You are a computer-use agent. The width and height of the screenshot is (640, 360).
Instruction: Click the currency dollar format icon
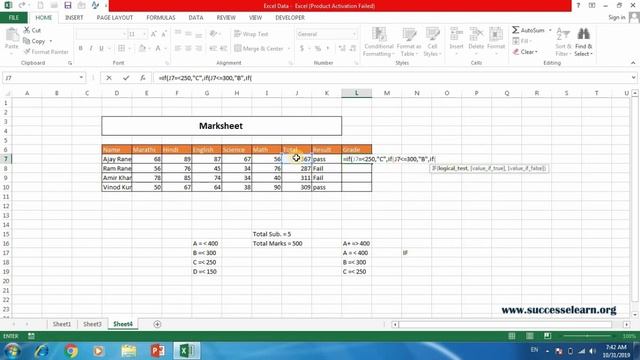pyautogui.click(x=302, y=49)
